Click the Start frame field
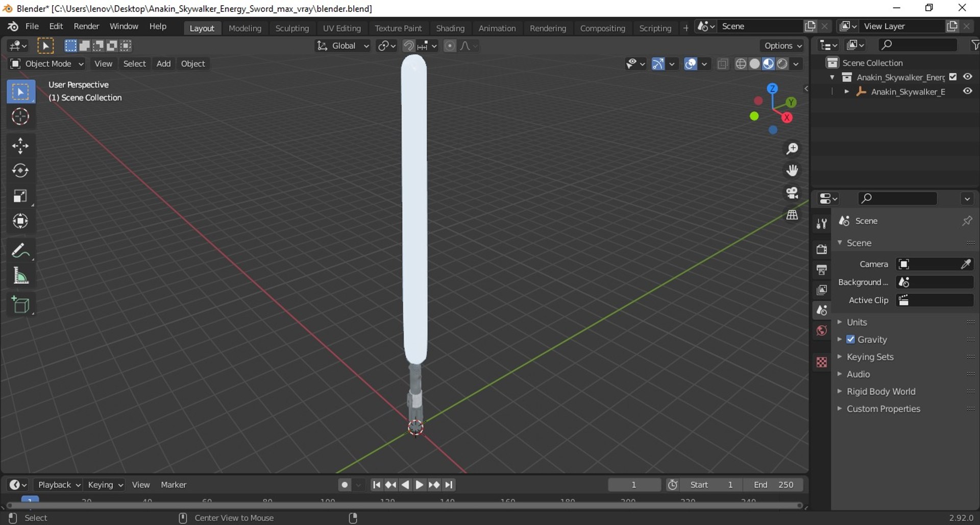980x525 pixels. tap(711, 485)
